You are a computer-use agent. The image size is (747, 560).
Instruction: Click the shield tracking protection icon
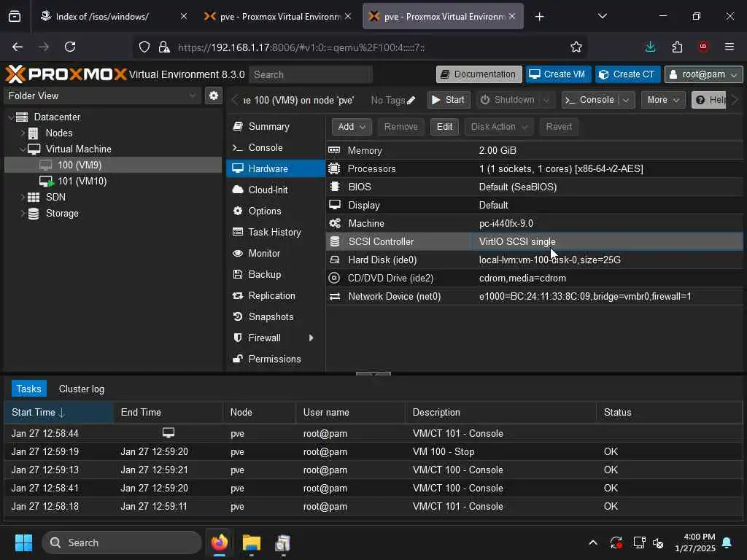(144, 47)
